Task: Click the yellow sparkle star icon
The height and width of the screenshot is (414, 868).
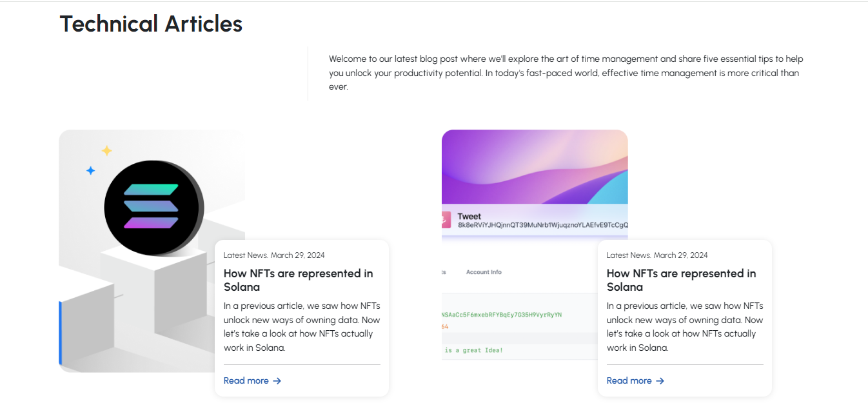Action: tap(107, 151)
